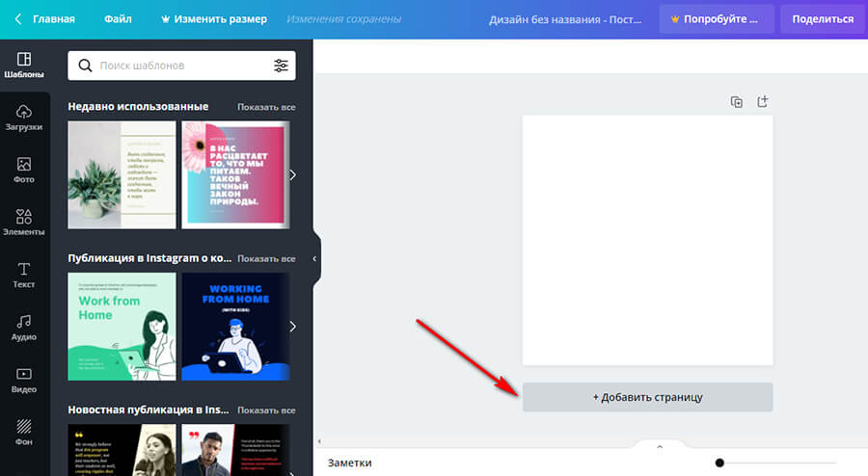Image resolution: width=868 pixels, height=476 pixels.
Task: Collapse the side panel with the arrow handle
Action: pyautogui.click(x=314, y=258)
